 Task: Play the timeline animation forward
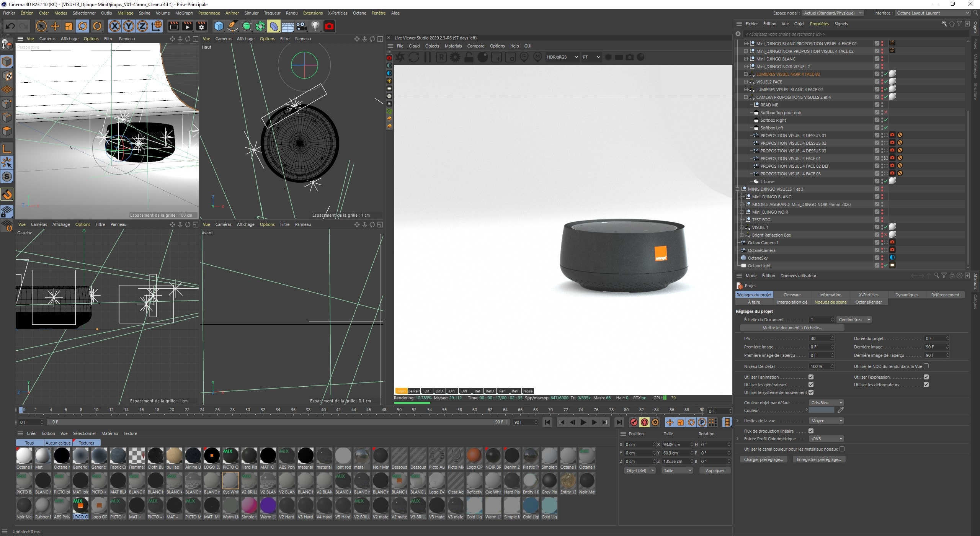583,422
